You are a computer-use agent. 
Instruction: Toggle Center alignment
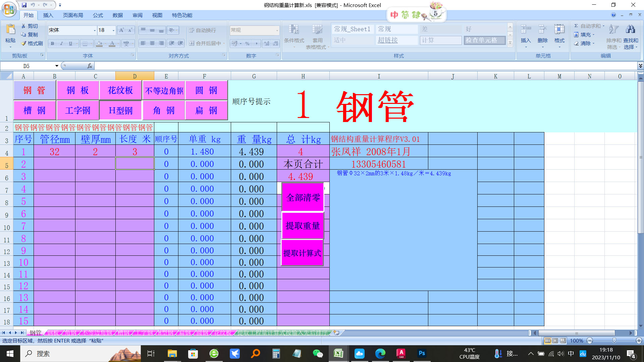point(152,43)
